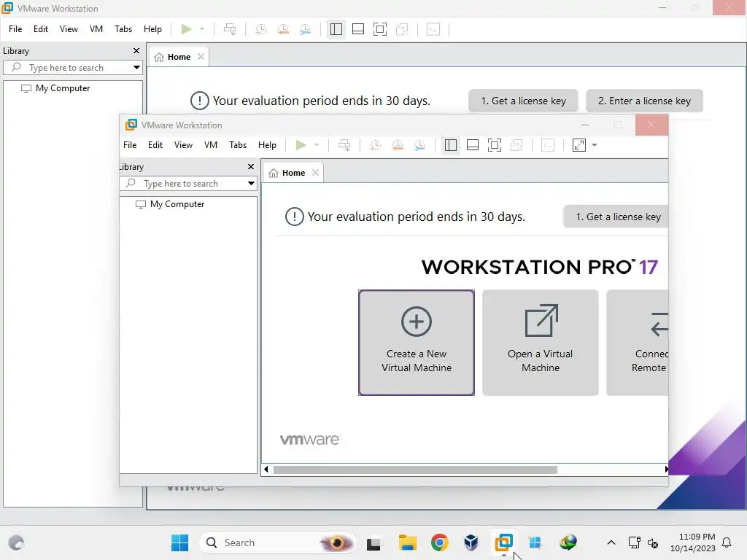Show hidden tray icons chevron
The height and width of the screenshot is (560, 747).
pos(611,542)
